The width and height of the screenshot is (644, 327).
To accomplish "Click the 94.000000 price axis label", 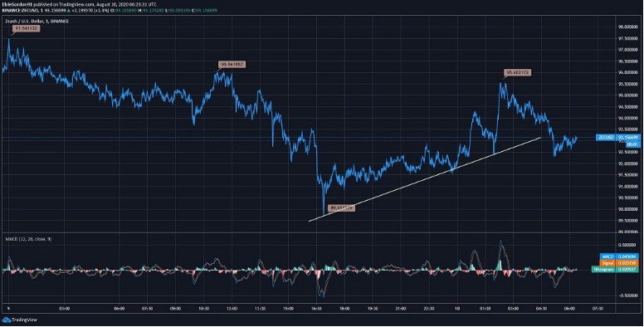I will click(628, 119).
